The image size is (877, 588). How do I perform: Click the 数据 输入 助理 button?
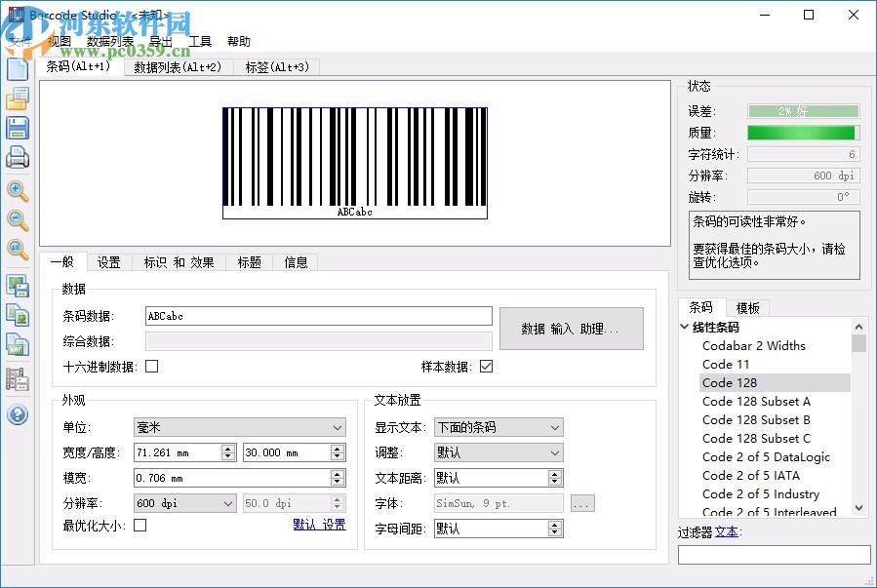(x=570, y=329)
